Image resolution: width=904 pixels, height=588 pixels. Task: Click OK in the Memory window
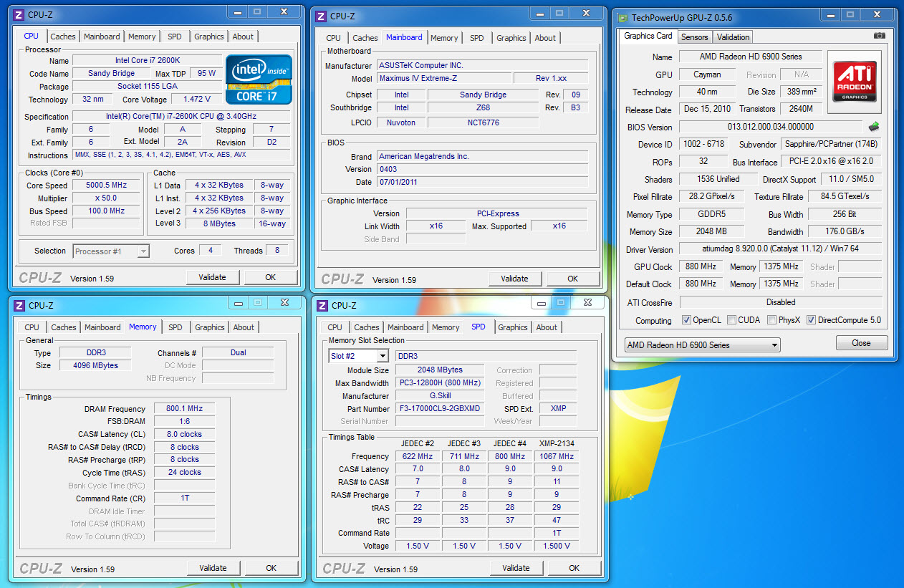pos(271,568)
